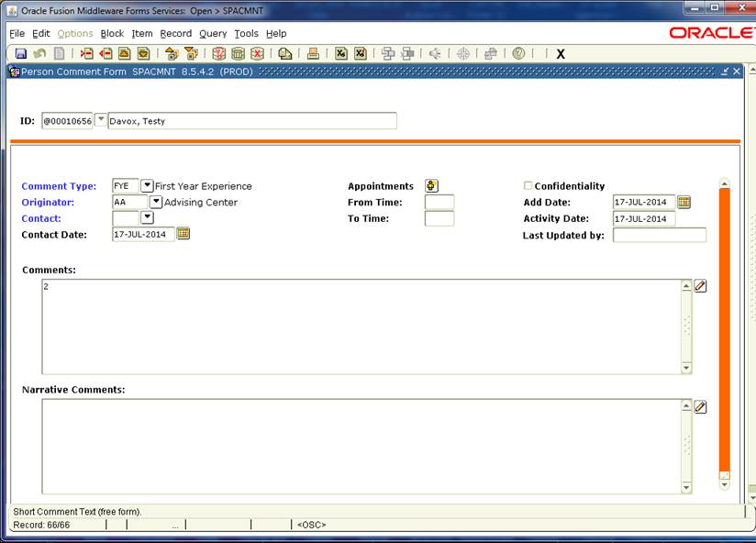Open the Block menu
This screenshot has width=756, height=543.
[112, 34]
